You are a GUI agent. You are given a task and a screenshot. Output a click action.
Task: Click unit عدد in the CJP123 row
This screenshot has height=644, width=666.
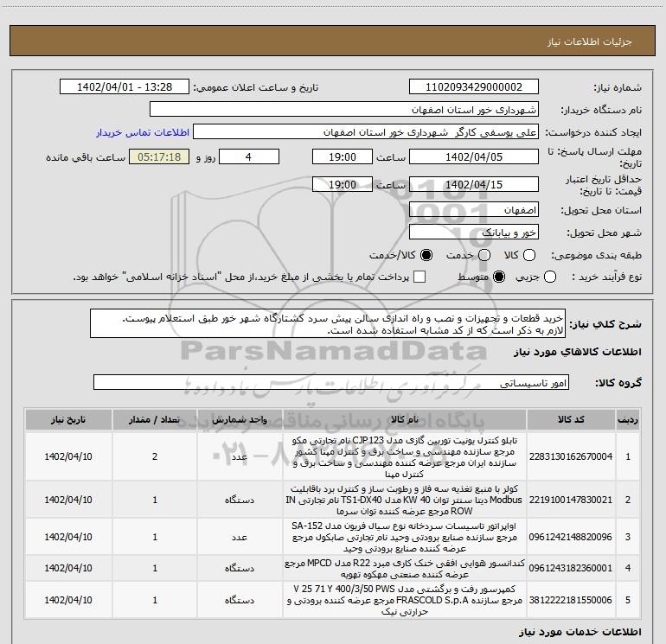(x=240, y=456)
